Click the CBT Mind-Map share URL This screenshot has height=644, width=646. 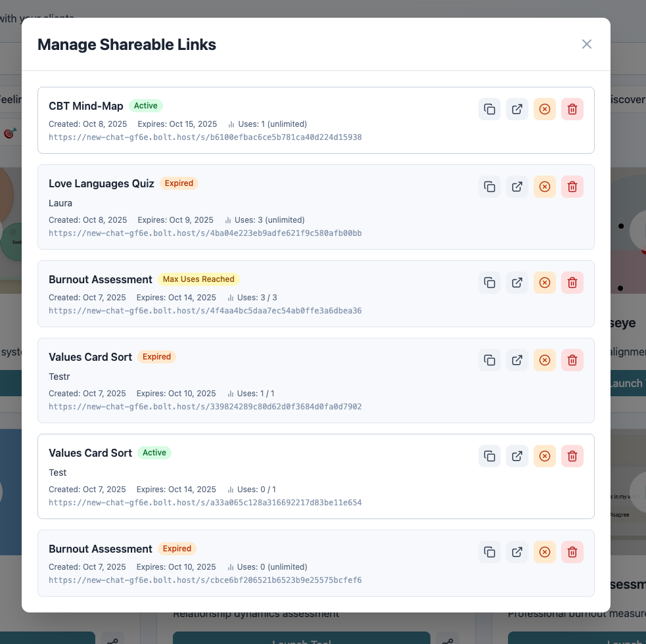(205, 137)
